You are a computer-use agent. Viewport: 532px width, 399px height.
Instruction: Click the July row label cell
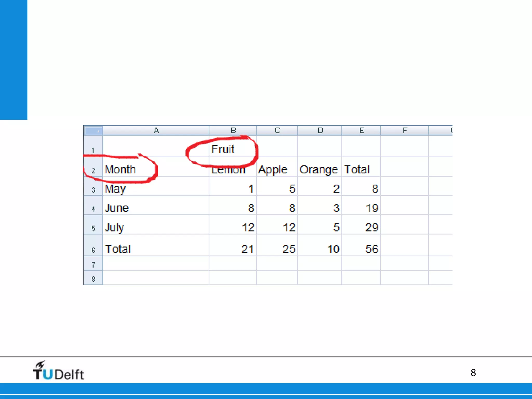(115, 228)
